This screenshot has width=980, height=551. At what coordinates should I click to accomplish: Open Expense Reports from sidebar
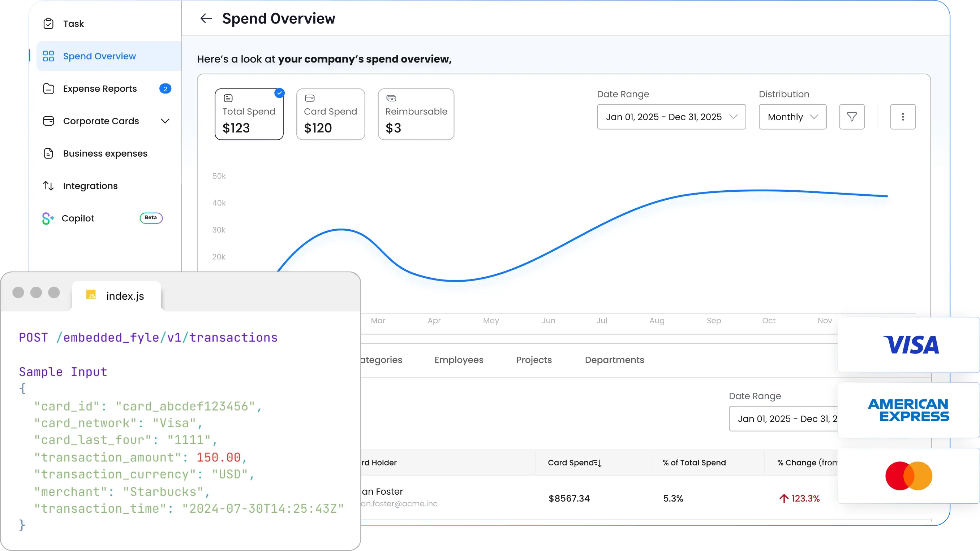pos(100,88)
